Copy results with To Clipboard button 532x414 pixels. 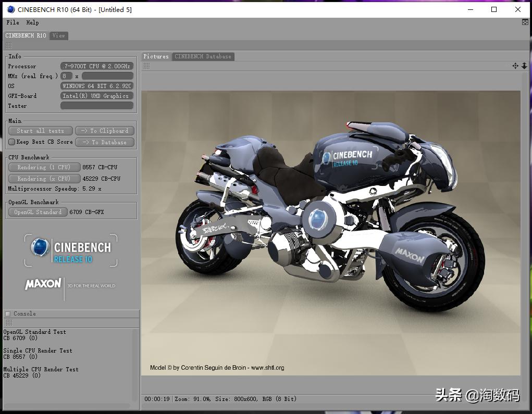[x=105, y=131]
